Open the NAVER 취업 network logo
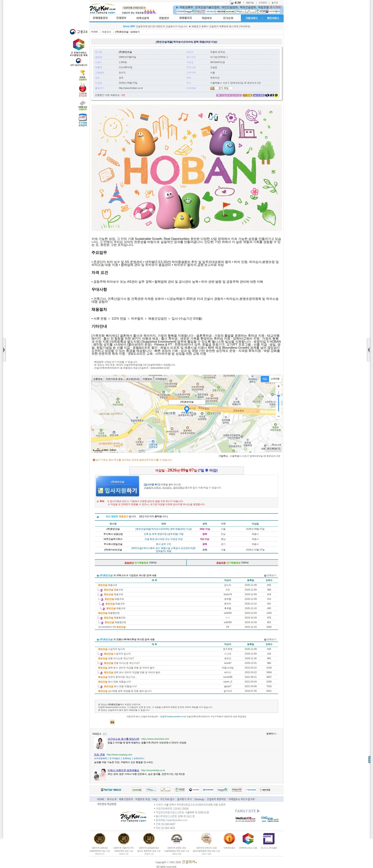 [137, 789]
